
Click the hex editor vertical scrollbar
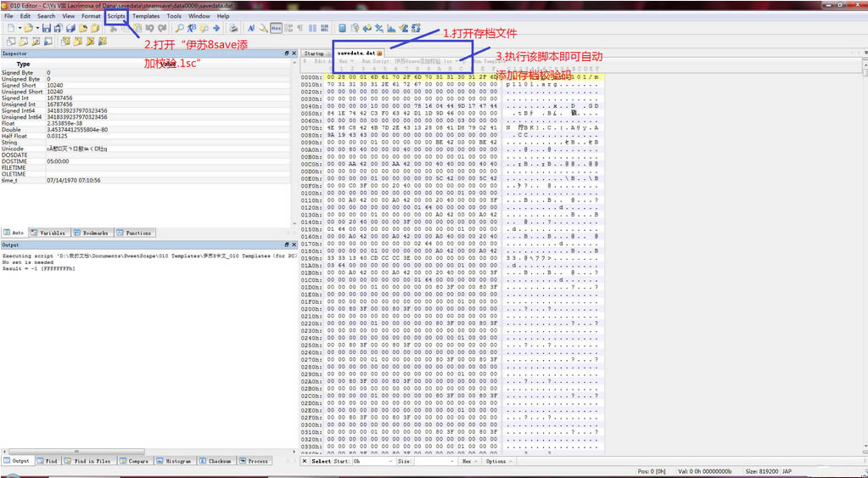click(864, 255)
